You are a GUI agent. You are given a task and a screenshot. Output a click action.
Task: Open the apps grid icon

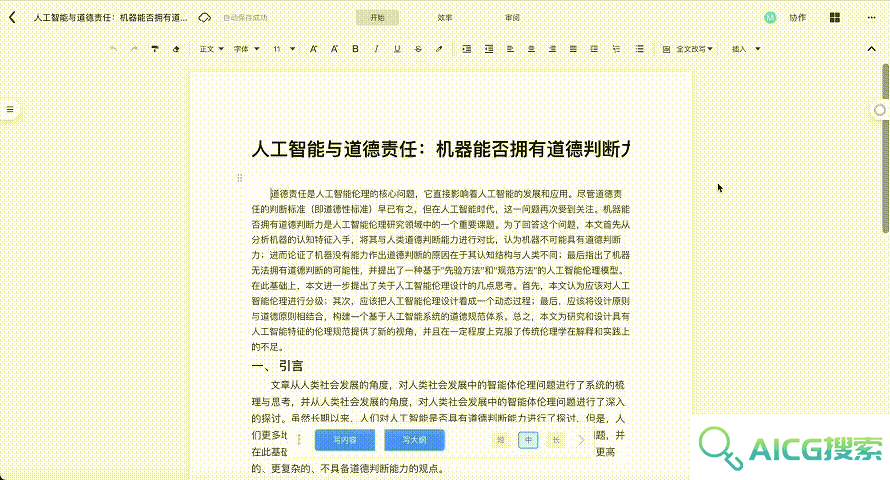[834, 18]
